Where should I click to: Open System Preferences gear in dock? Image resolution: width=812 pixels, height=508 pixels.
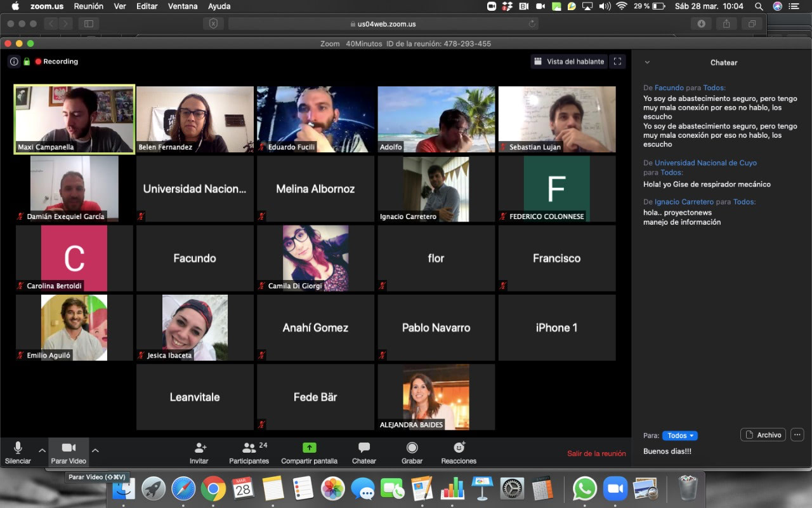[513, 488]
